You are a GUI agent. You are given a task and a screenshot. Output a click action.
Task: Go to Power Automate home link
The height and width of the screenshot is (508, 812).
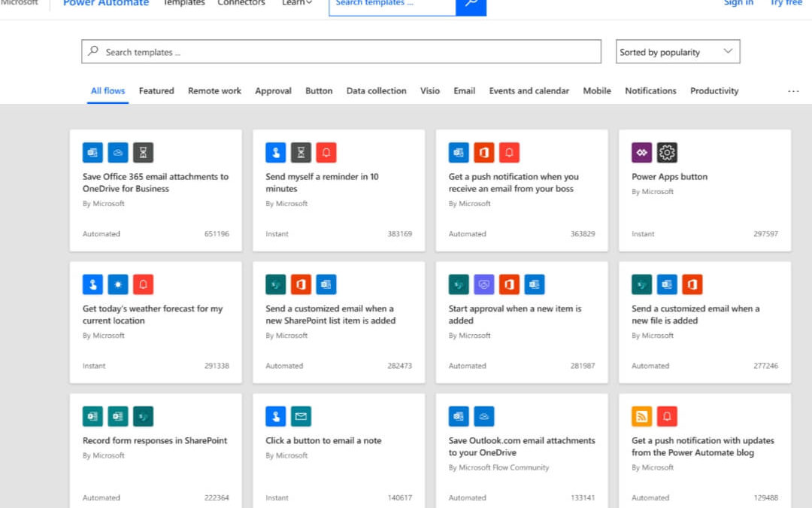coord(106,3)
